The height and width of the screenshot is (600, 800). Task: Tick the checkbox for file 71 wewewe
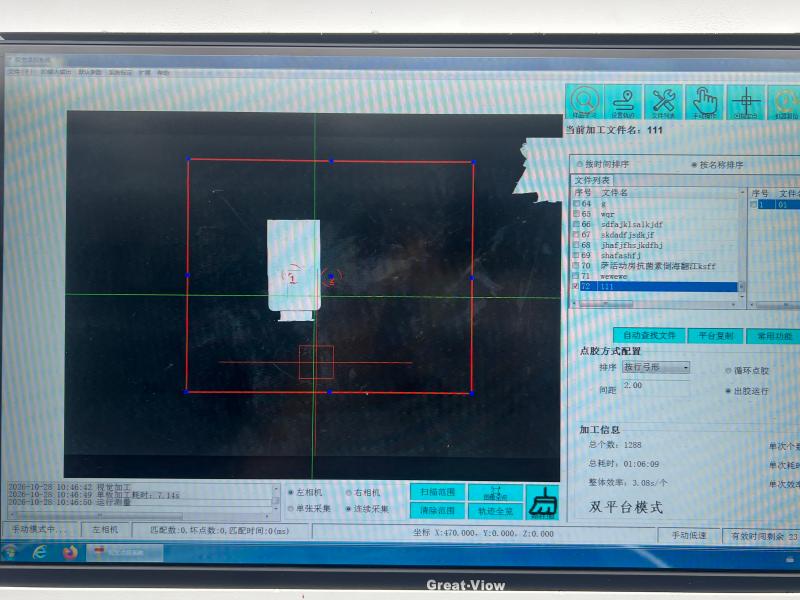coord(576,276)
